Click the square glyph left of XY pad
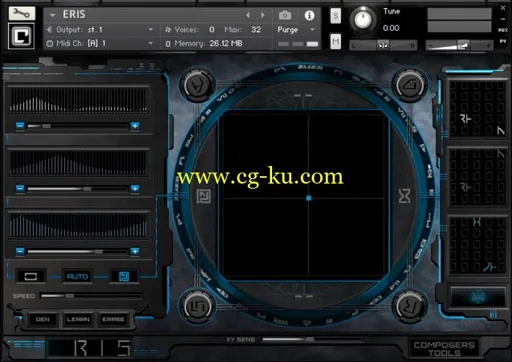The height and width of the screenshot is (362, 512). (x=203, y=196)
